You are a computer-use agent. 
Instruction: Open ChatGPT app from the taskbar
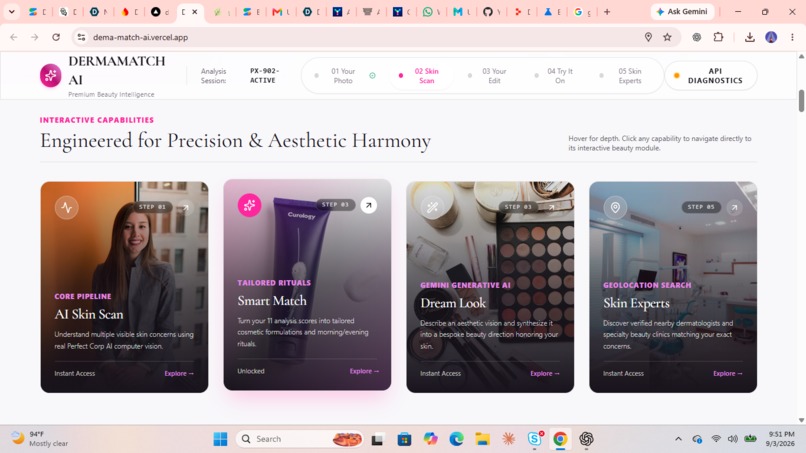(x=586, y=439)
